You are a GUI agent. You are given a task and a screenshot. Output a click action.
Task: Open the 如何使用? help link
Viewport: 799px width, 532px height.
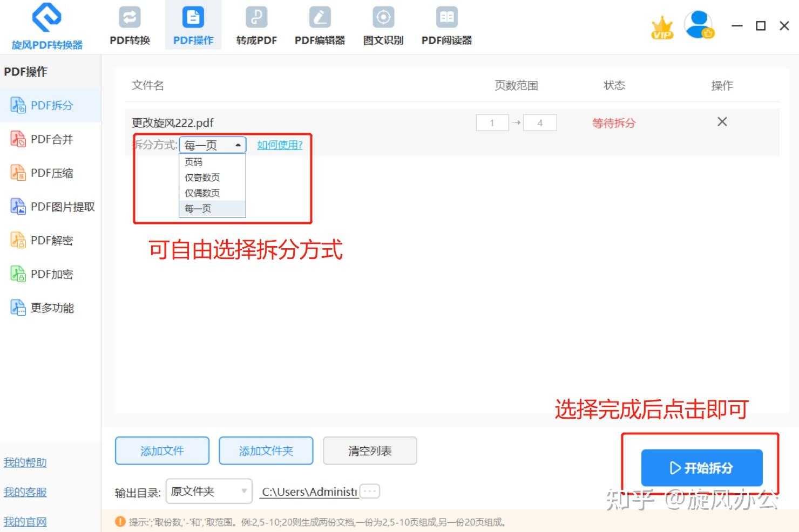pyautogui.click(x=280, y=145)
